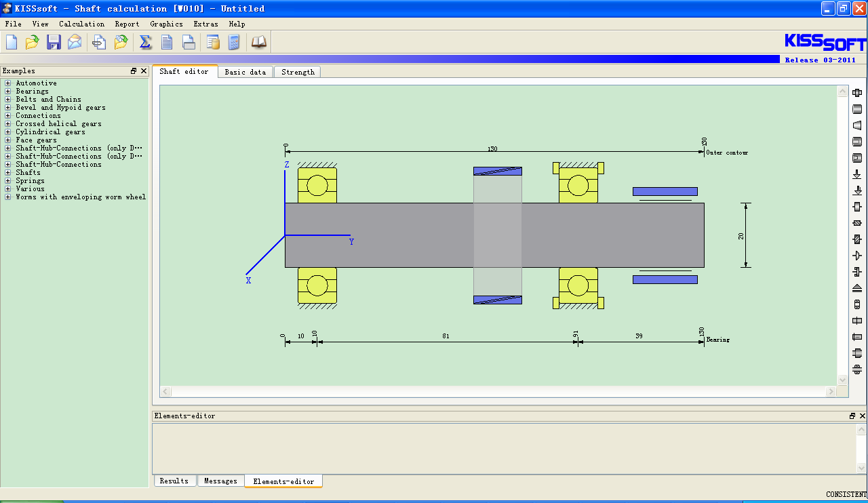
Task: Select the Shafts item in the Examples tree
Action: tap(28, 173)
